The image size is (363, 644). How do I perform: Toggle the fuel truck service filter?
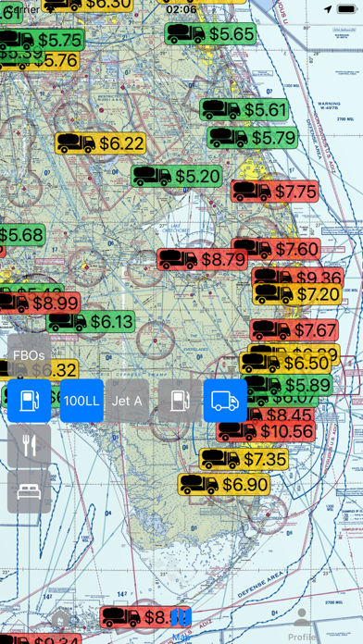pyautogui.click(x=225, y=401)
